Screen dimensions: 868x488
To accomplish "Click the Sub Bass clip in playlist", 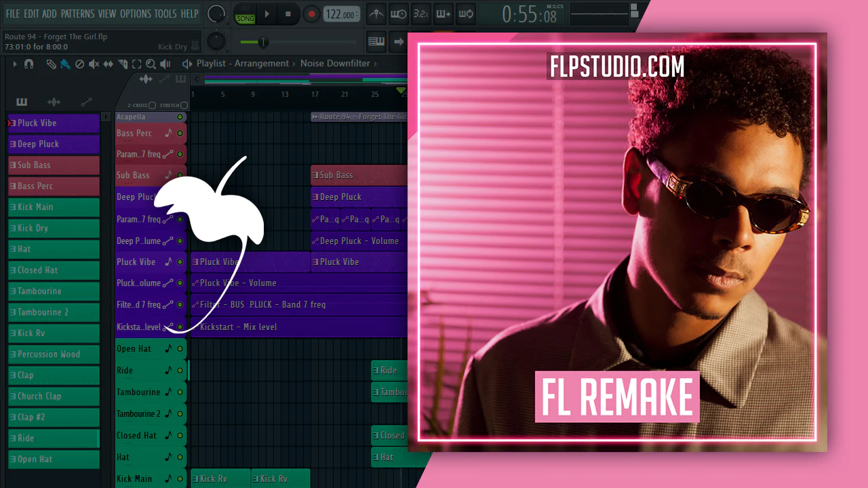I will tap(359, 176).
